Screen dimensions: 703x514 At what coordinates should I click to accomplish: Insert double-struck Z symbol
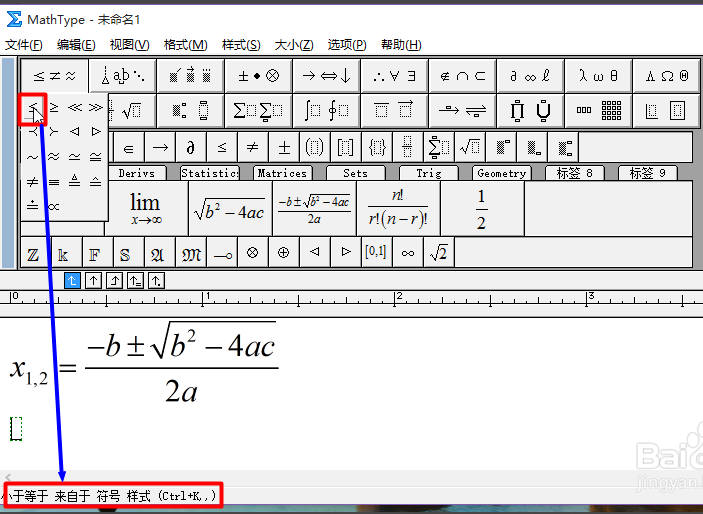tap(34, 253)
